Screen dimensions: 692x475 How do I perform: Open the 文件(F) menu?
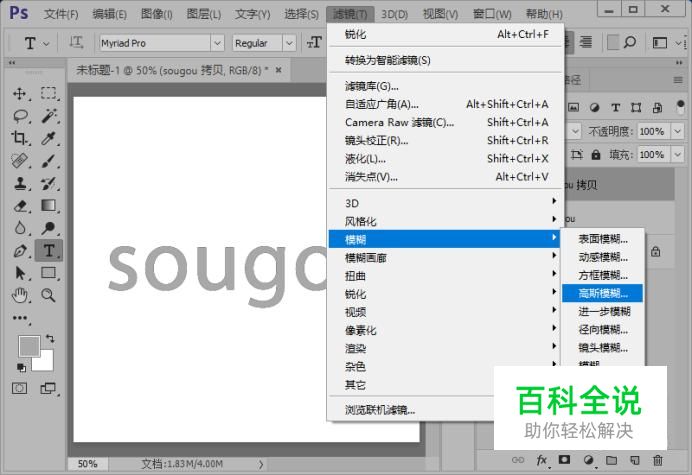pos(61,14)
